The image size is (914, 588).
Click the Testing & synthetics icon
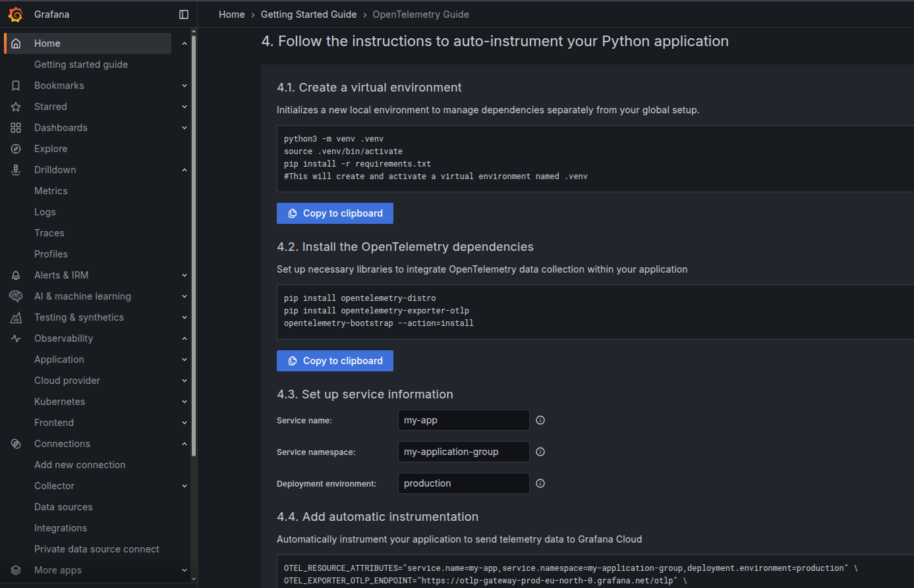(x=16, y=317)
